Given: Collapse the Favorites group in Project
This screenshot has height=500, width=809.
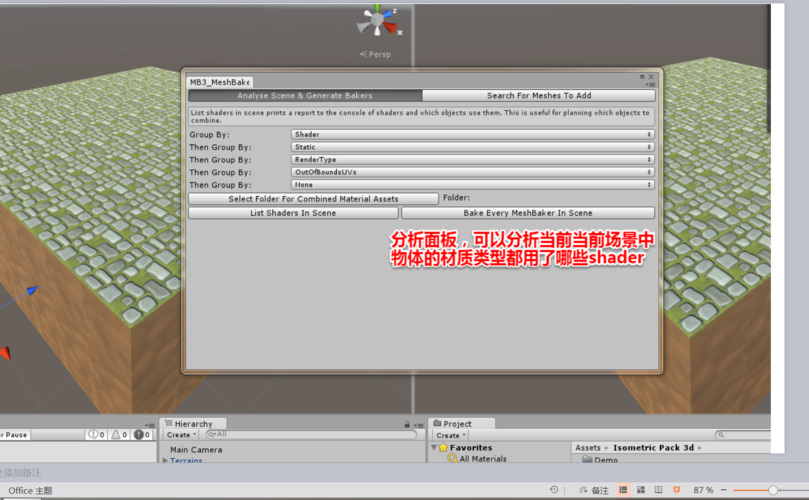Looking at the screenshot, I should pos(434,447).
